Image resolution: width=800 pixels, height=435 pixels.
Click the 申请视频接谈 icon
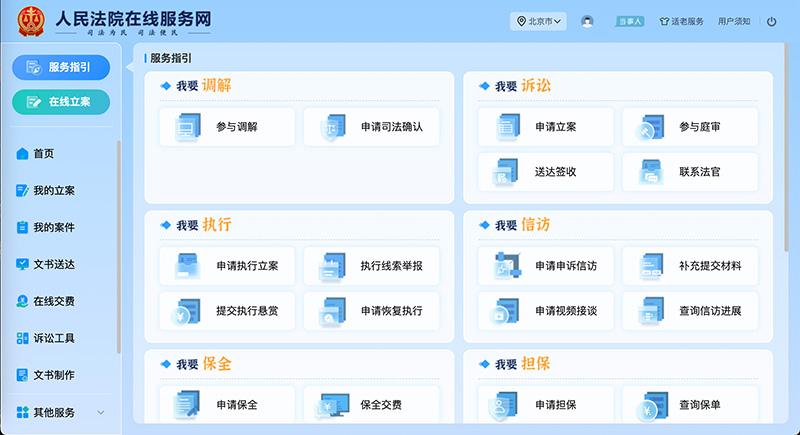pyautogui.click(x=507, y=311)
